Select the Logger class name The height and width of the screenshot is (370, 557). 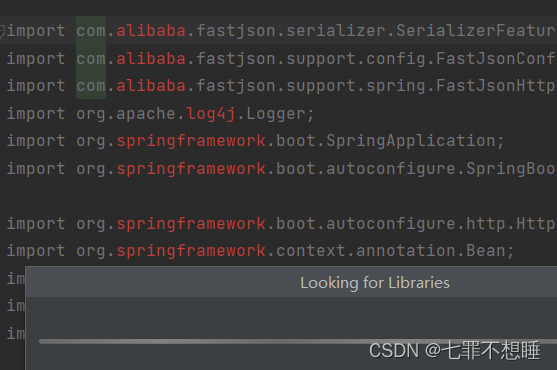pyautogui.click(x=276, y=114)
